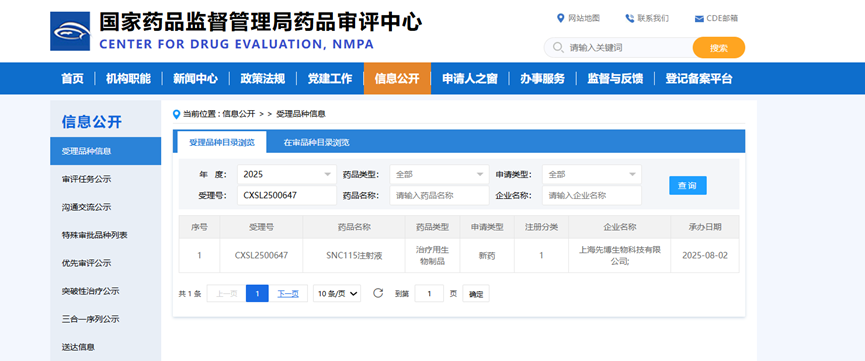The width and height of the screenshot is (865, 361).
Task: Click the 确定 page jump button
Action: tap(476, 294)
